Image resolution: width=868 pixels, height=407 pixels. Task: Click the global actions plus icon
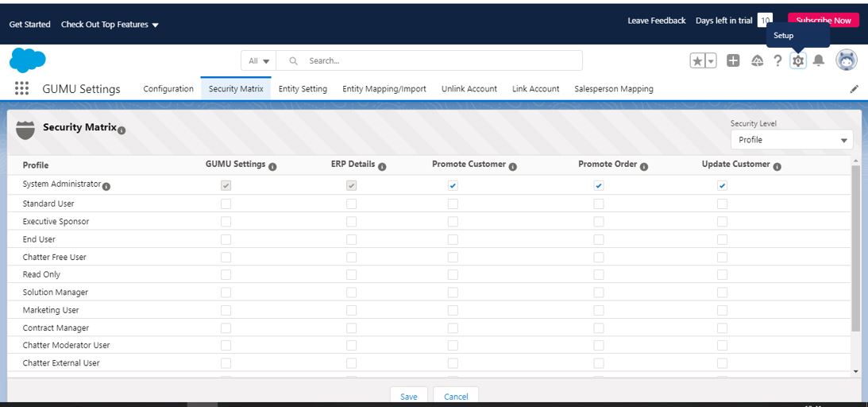[733, 61]
